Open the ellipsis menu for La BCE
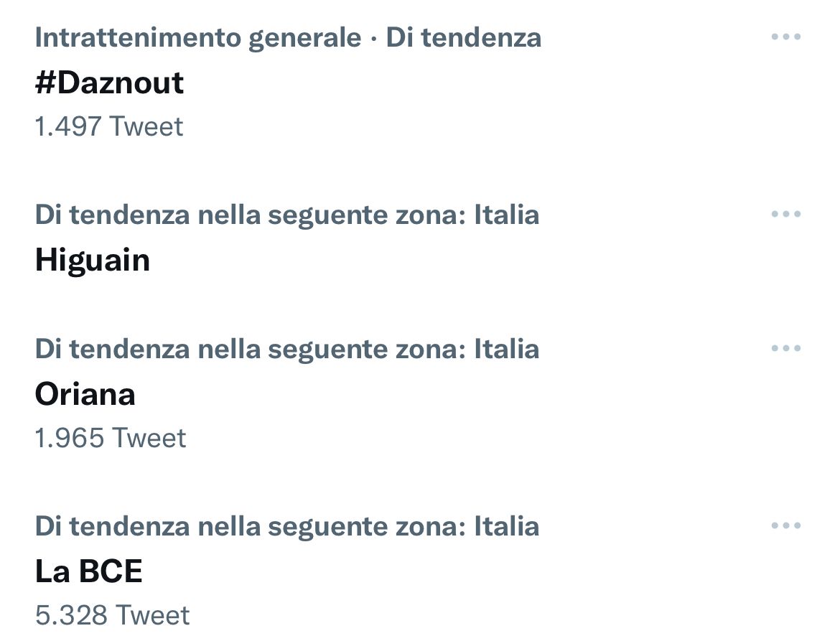Image resolution: width=840 pixels, height=636 pixels. coord(785,526)
